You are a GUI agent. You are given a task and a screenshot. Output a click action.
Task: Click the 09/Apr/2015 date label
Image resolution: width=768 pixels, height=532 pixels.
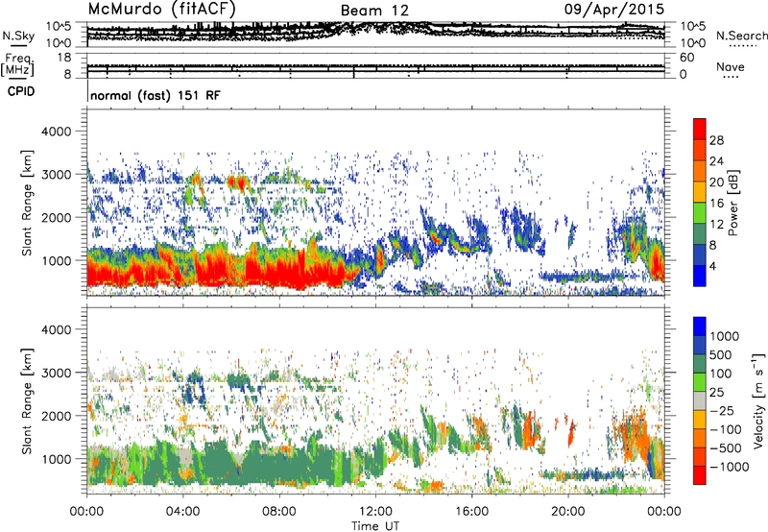click(614, 10)
